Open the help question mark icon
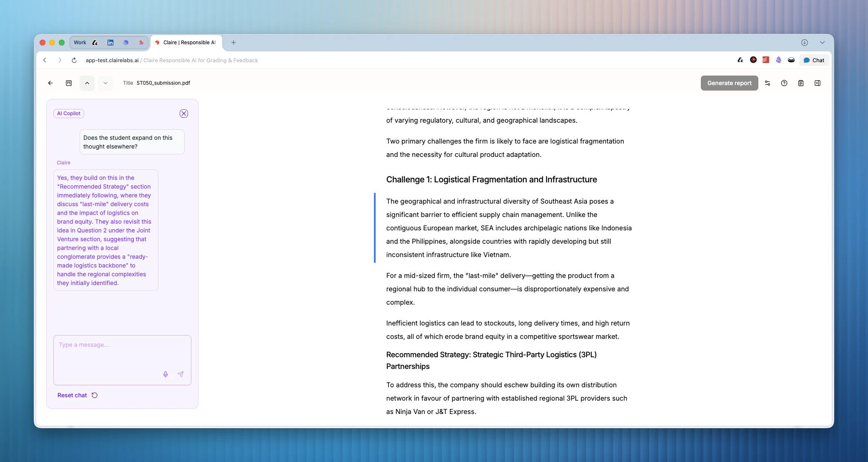 784,83
